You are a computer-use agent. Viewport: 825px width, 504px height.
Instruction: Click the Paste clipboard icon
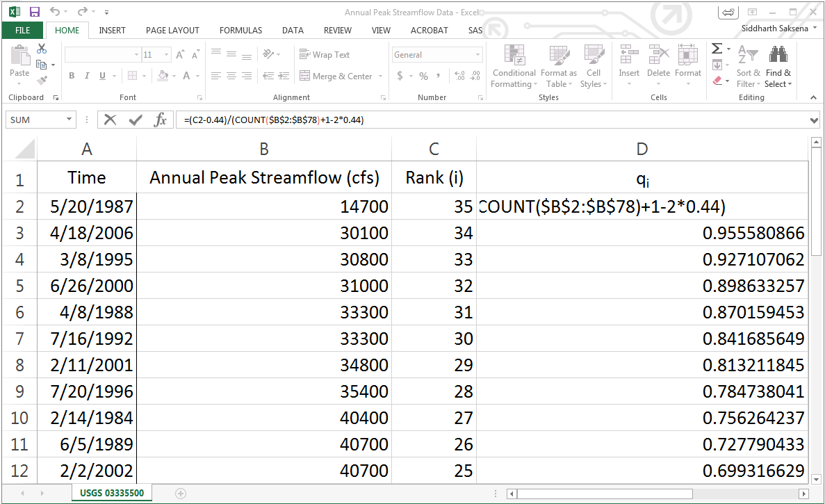pyautogui.click(x=19, y=61)
